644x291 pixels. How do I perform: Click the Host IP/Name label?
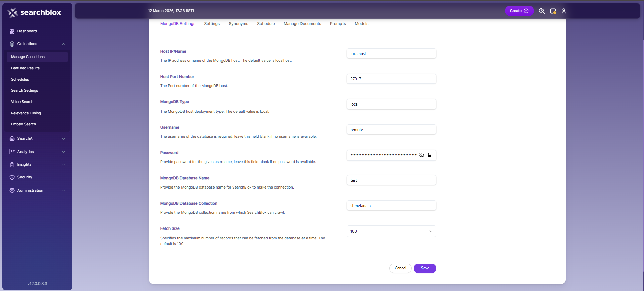[173, 51]
